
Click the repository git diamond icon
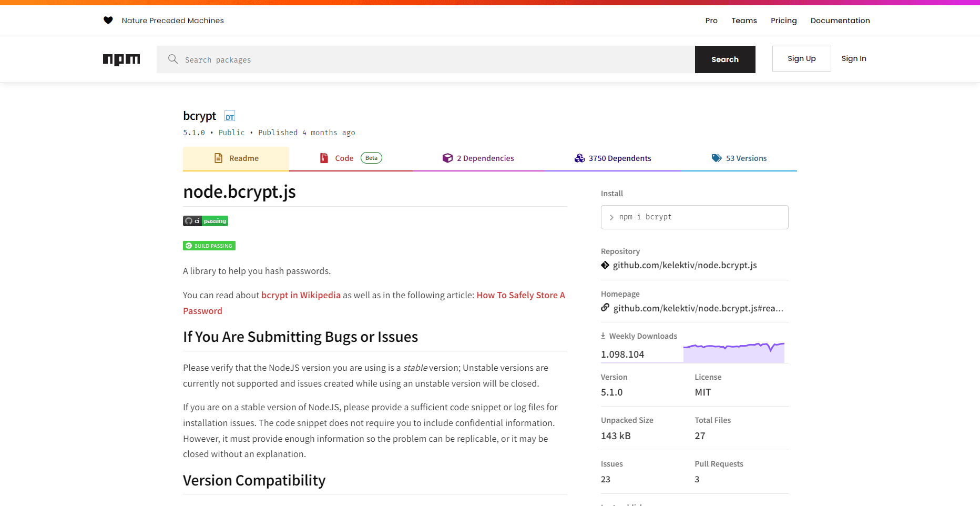tap(605, 265)
